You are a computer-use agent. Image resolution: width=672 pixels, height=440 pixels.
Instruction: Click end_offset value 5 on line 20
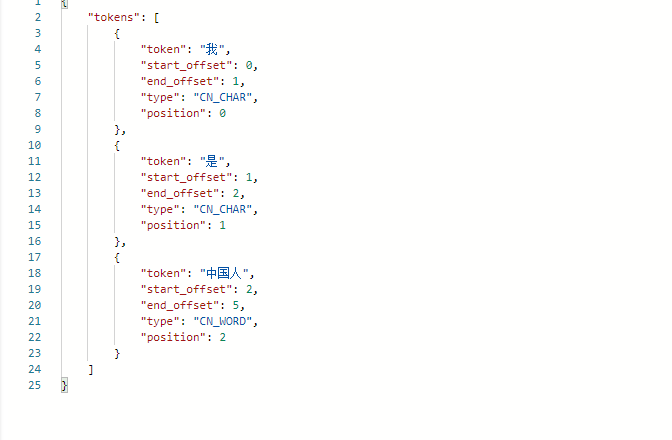(x=236, y=305)
